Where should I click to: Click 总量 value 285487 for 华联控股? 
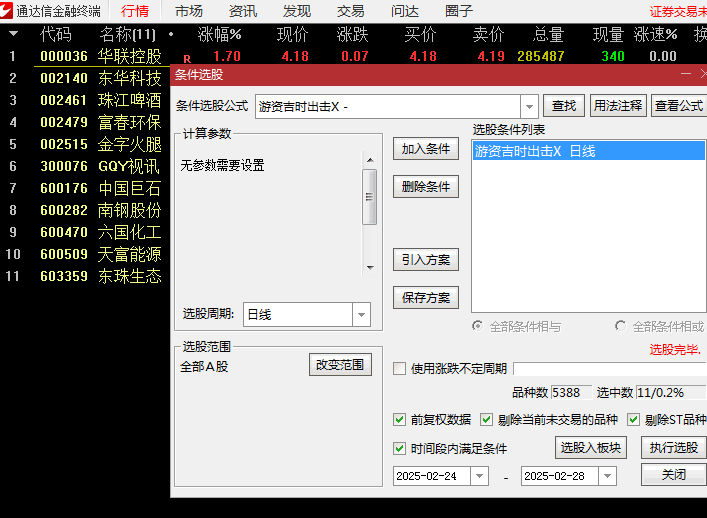click(x=541, y=56)
